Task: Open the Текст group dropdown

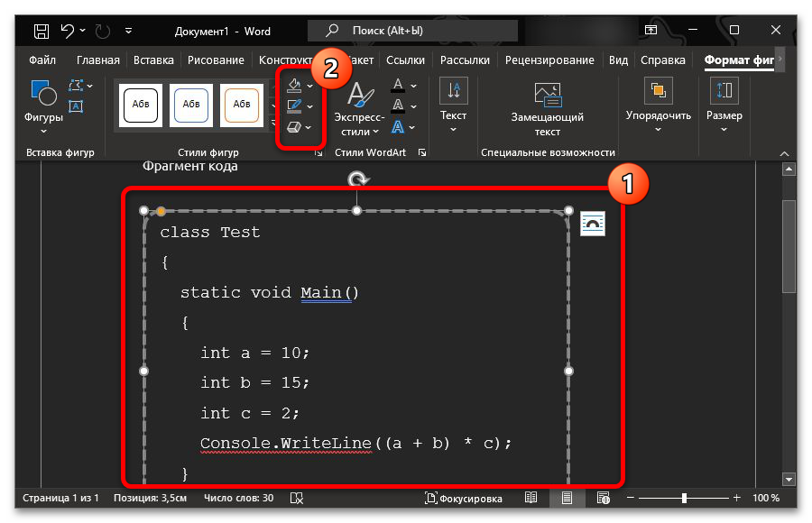Action: click(453, 106)
